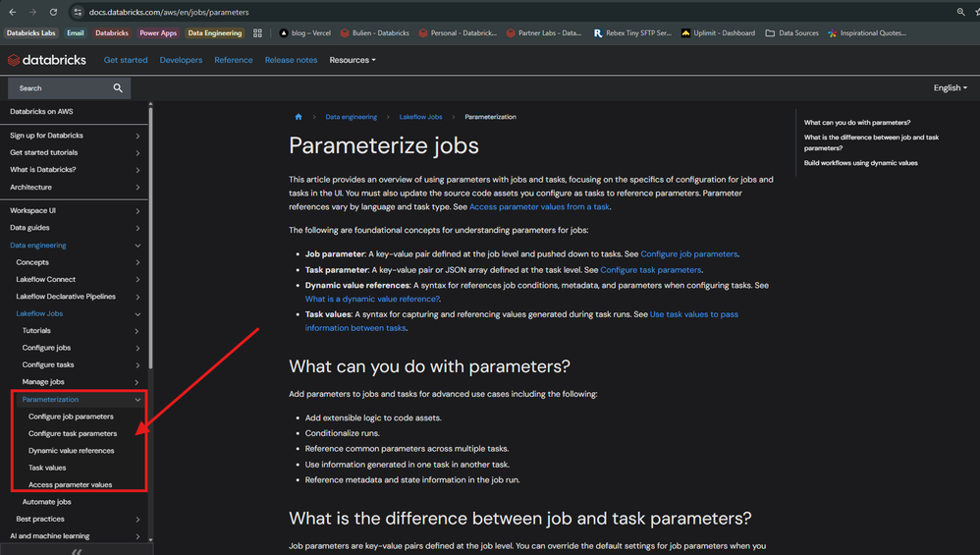Expand the Lakeflow Connect section
The height and width of the screenshot is (555, 980).
137,280
